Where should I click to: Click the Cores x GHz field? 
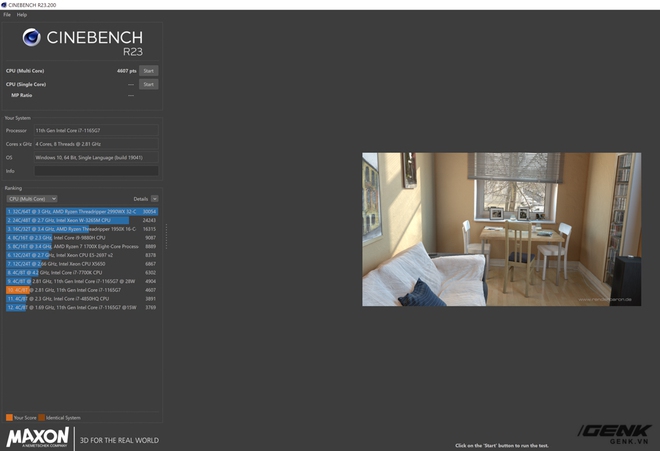point(96,144)
